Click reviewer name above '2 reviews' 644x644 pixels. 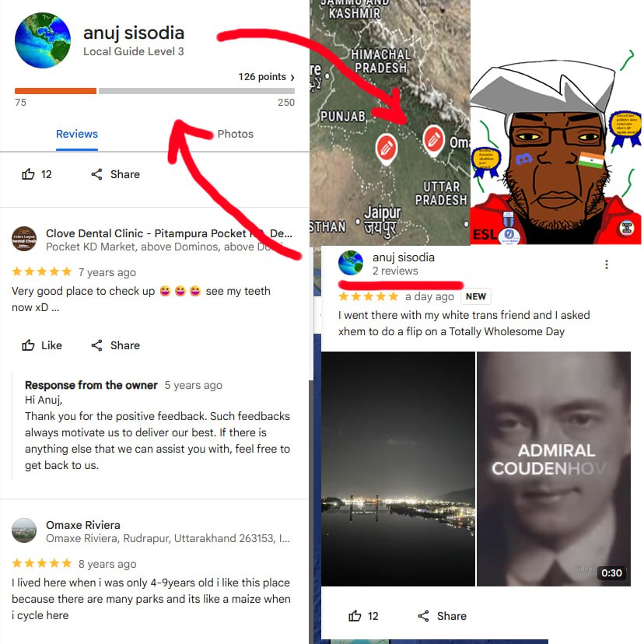click(x=404, y=257)
